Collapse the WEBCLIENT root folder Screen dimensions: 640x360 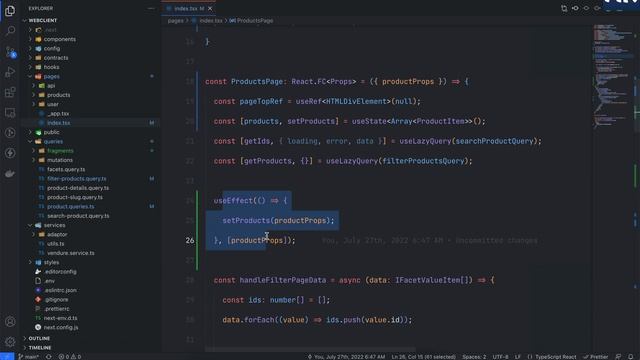coord(42,20)
